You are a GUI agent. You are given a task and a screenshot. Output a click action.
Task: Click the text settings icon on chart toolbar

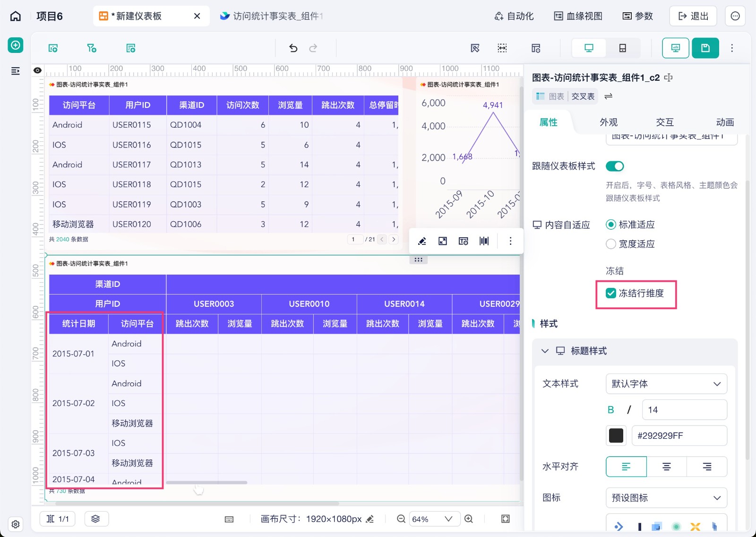[x=464, y=241]
